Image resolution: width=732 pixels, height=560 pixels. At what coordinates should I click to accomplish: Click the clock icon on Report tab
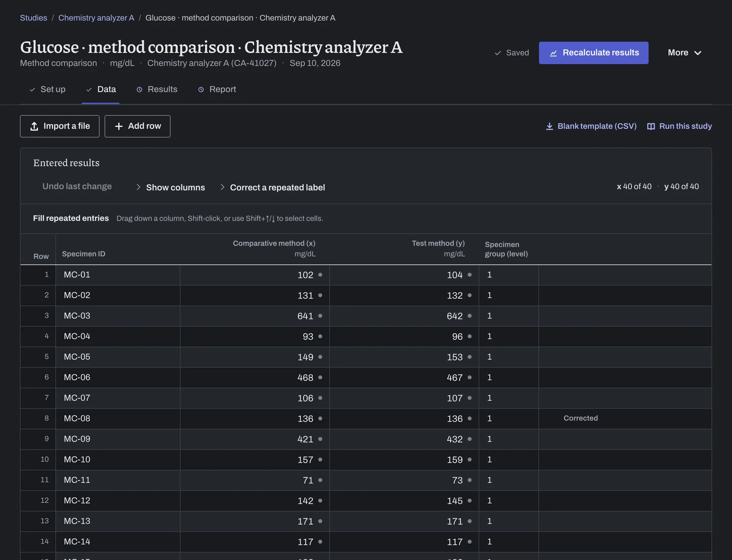pos(201,89)
